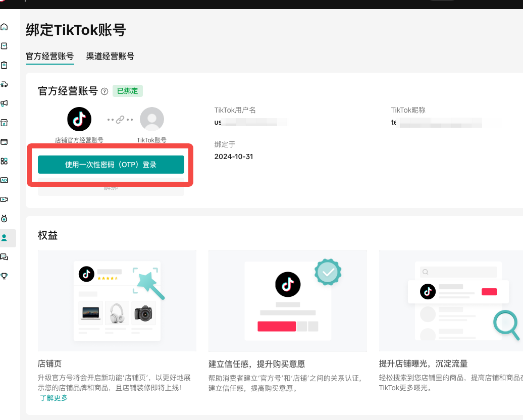This screenshot has height=420, width=523.
Task: Click the 解绑 unbind button
Action: pos(111,189)
